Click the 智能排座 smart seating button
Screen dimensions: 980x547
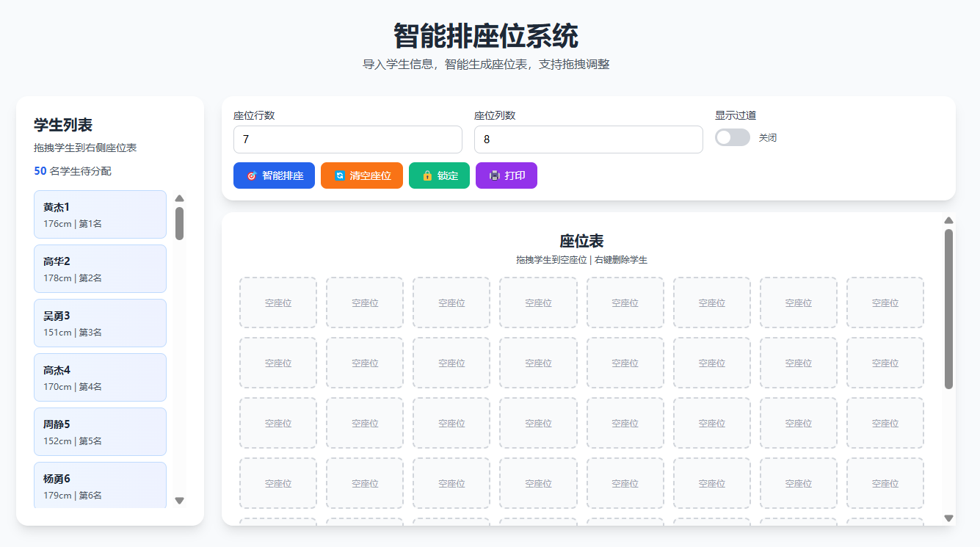(274, 175)
